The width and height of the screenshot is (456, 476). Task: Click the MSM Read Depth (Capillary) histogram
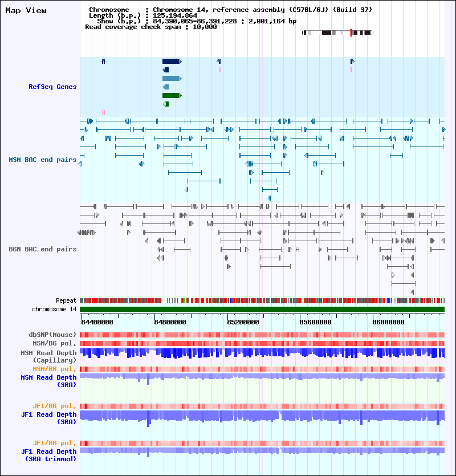pyautogui.click(x=262, y=353)
